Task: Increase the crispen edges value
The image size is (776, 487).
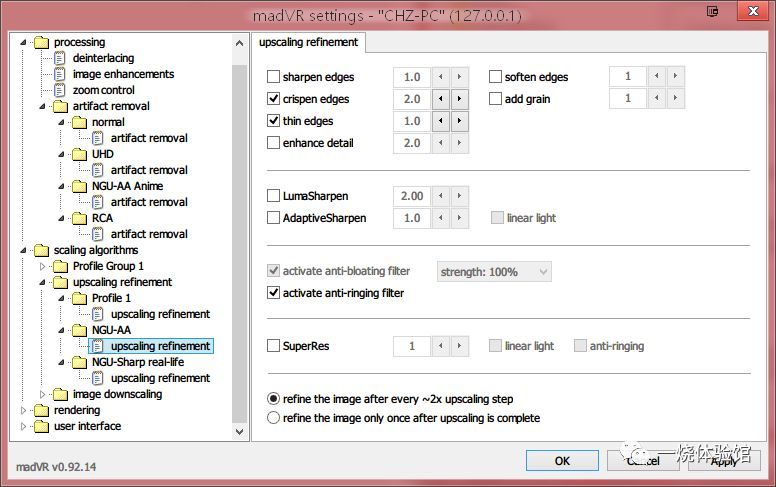Action: (459, 98)
